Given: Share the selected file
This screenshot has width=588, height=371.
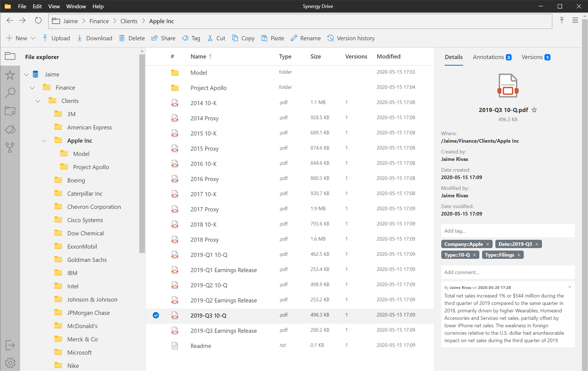Looking at the screenshot, I should coord(163,38).
